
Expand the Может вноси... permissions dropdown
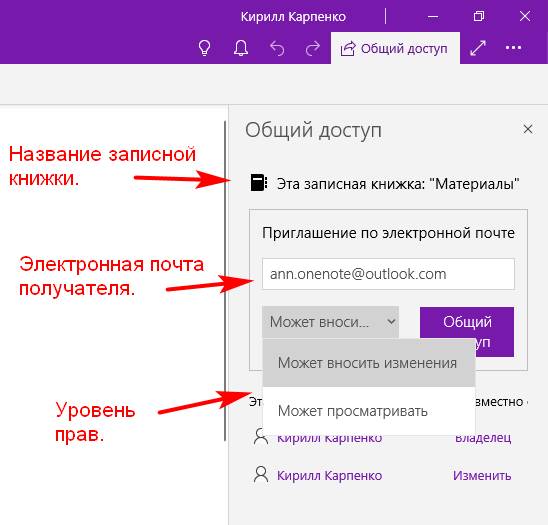click(x=330, y=322)
